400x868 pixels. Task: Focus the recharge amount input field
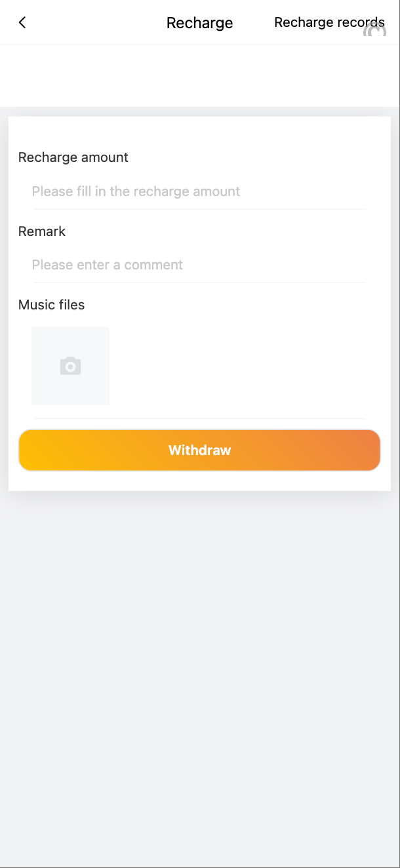(x=199, y=191)
